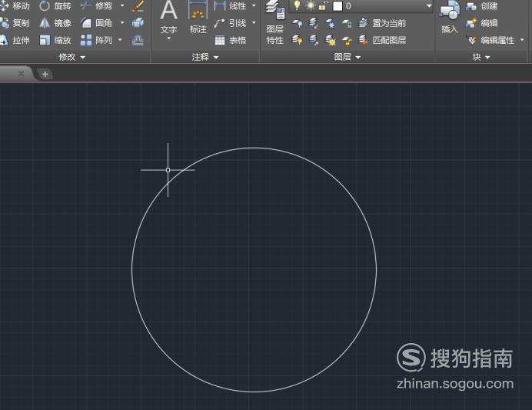Select the 线性 (Linear) dimension tool
This screenshot has height=410, width=532.
[231, 6]
